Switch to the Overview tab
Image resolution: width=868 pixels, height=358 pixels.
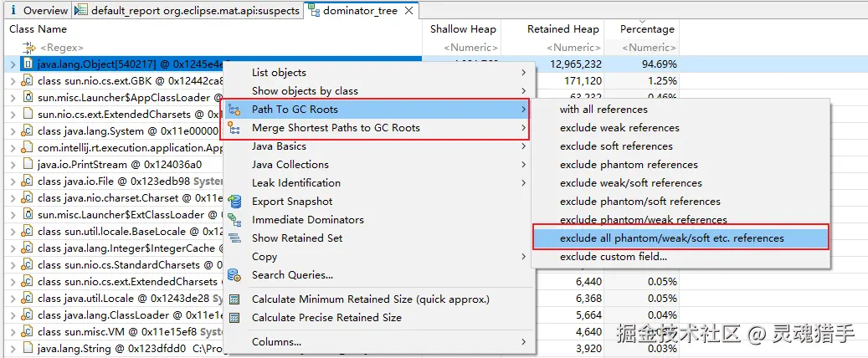click(x=38, y=10)
